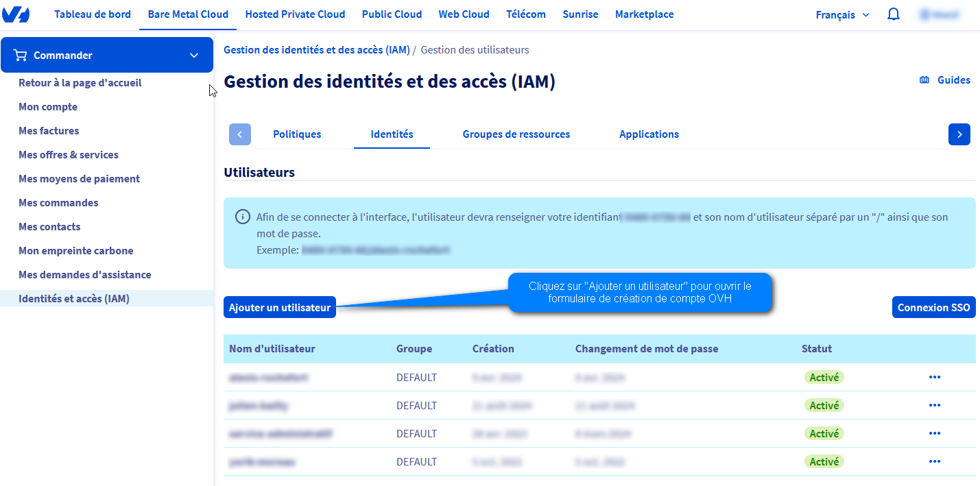Viewport: 980px width, 486px height.
Task: Click the Ajouter un utilisateur button
Action: 280,307
